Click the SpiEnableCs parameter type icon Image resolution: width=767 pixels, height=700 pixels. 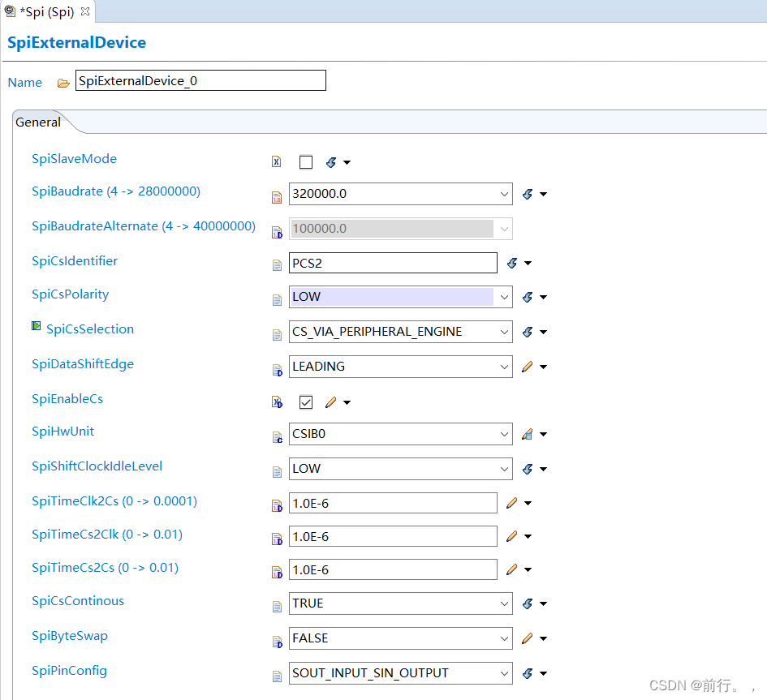click(x=277, y=402)
